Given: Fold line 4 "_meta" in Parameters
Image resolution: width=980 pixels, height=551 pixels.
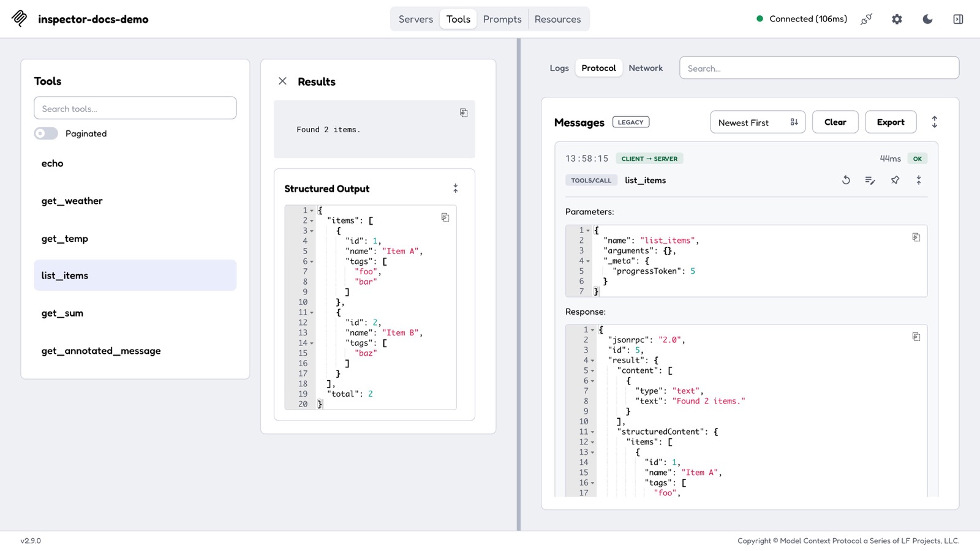Looking at the screenshot, I should click(x=588, y=261).
